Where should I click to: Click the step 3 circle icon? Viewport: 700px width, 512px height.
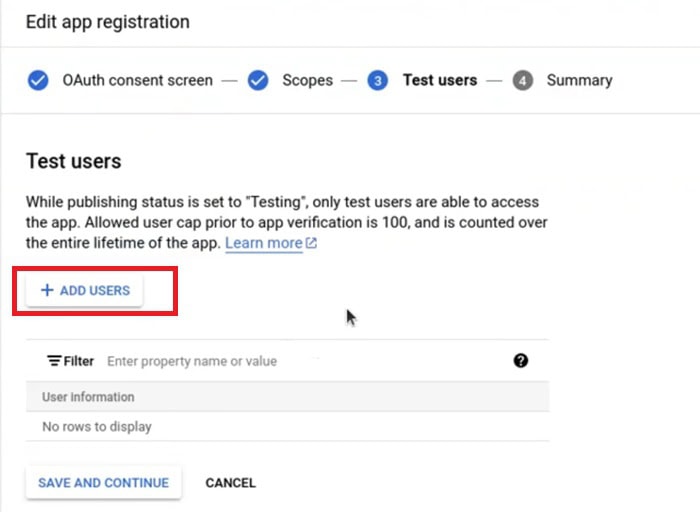pos(378,80)
